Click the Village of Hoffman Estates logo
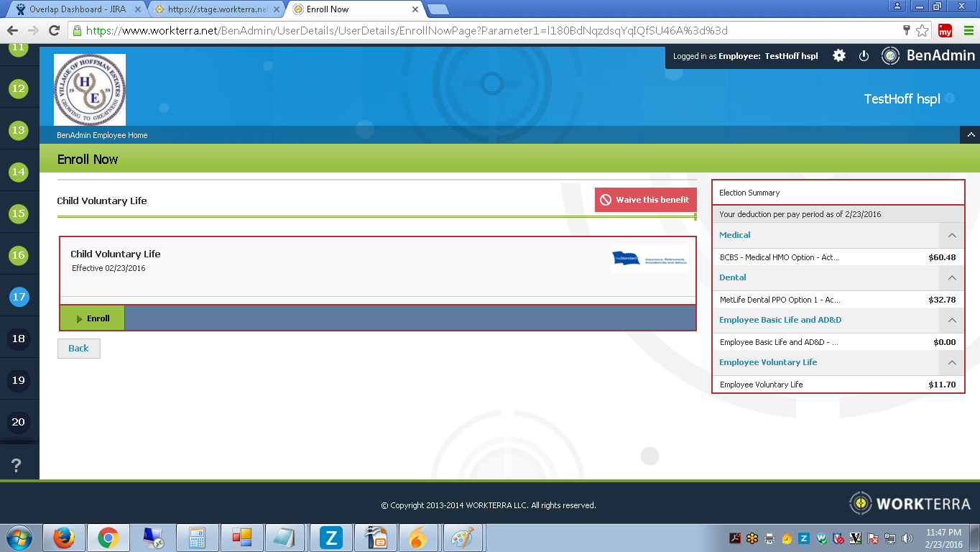The width and height of the screenshot is (980, 552). point(90,90)
